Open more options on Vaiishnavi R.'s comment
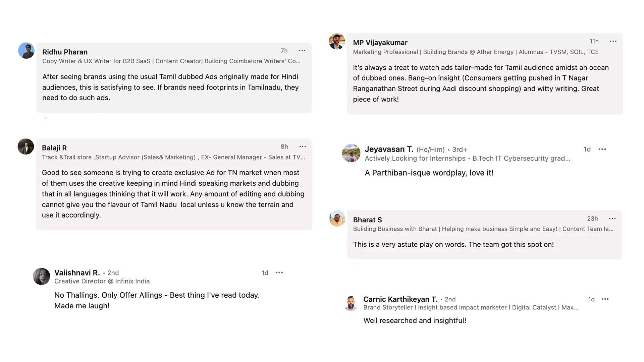The width and height of the screenshot is (644, 362). coord(279,273)
